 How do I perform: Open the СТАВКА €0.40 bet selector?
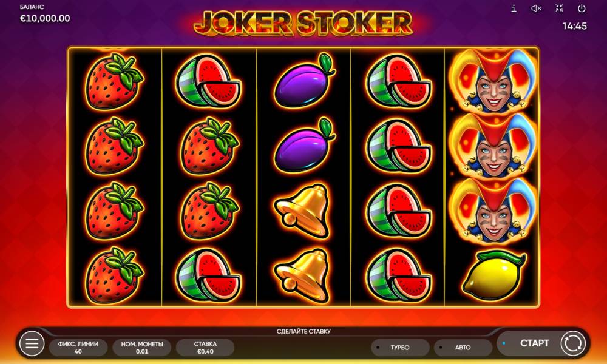click(x=205, y=348)
